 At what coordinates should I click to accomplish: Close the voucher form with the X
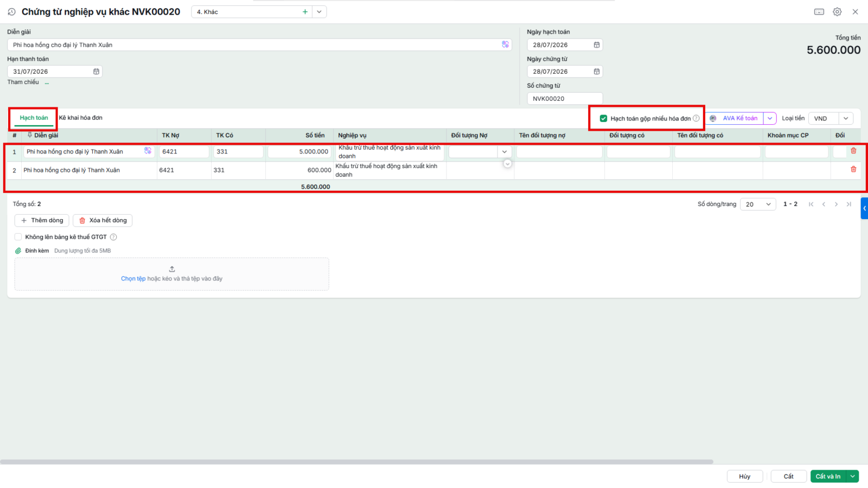click(855, 12)
